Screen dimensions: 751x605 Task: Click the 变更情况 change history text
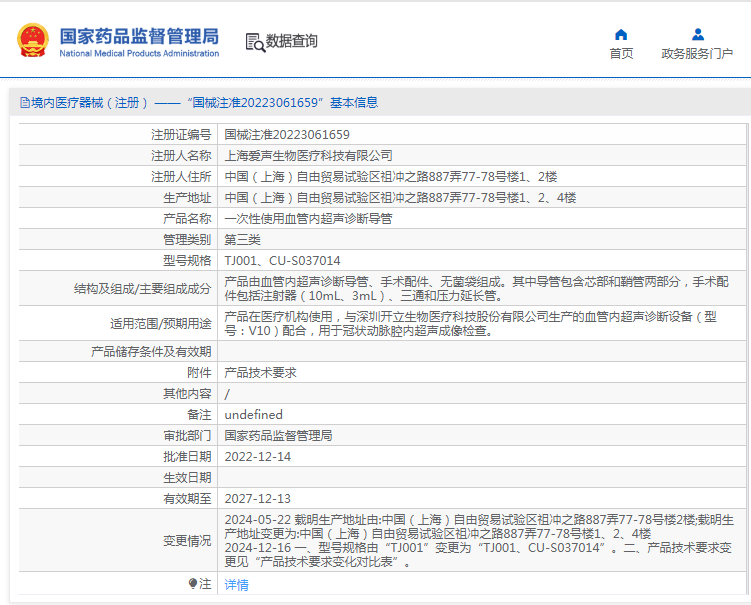(479, 541)
